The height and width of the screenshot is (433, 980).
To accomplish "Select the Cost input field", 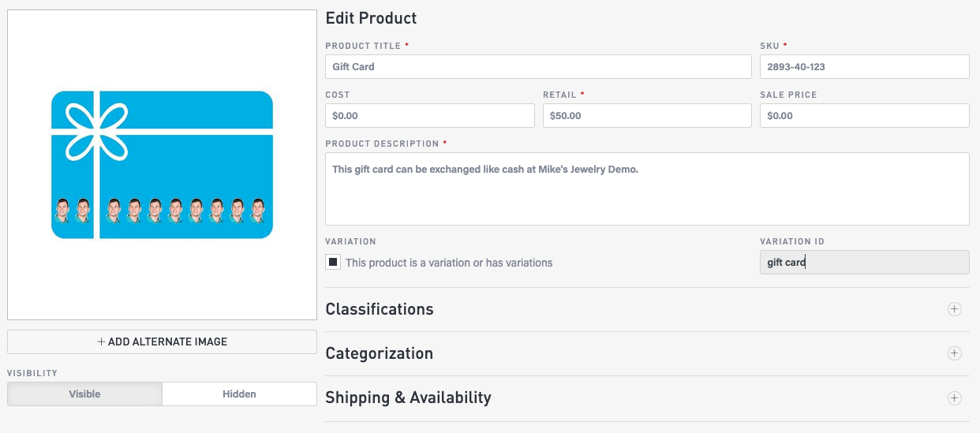I will pyautogui.click(x=429, y=116).
